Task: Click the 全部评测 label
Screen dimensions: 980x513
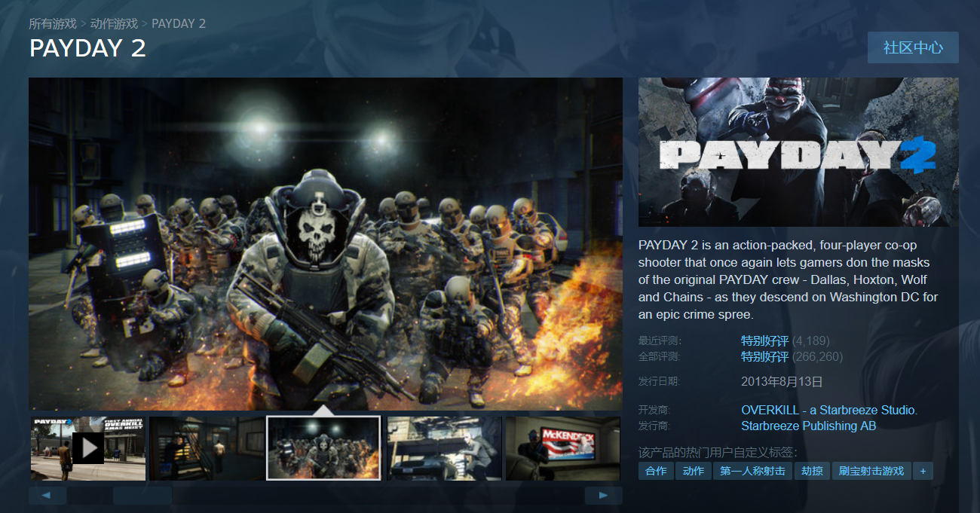Action: tap(660, 357)
